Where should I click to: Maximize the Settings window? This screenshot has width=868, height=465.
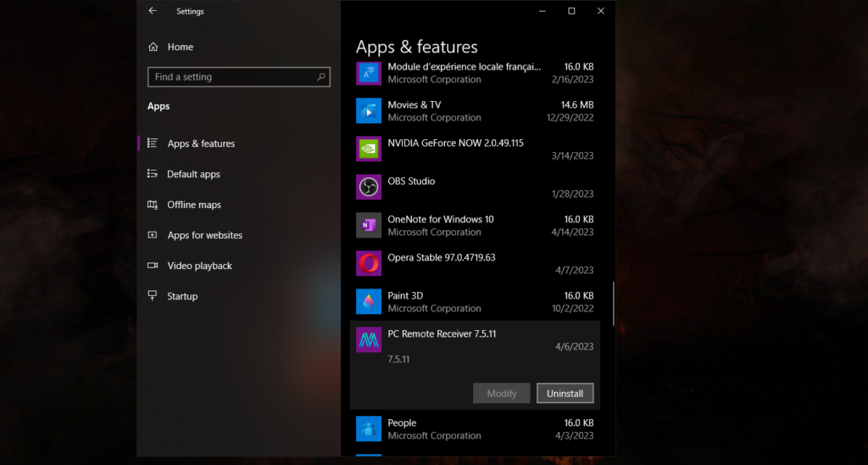pyautogui.click(x=571, y=11)
